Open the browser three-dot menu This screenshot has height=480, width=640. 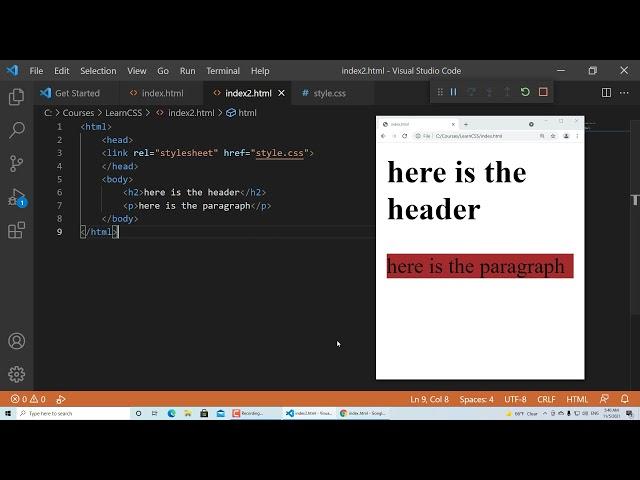tap(577, 136)
